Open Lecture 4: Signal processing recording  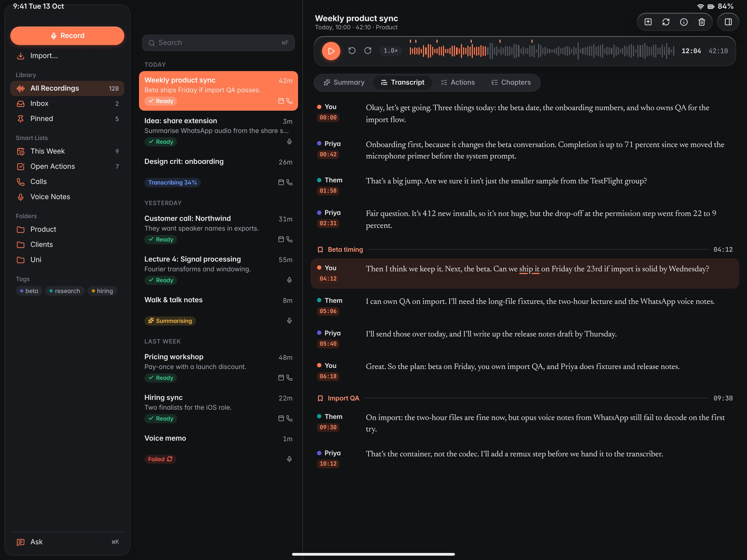coord(218,270)
